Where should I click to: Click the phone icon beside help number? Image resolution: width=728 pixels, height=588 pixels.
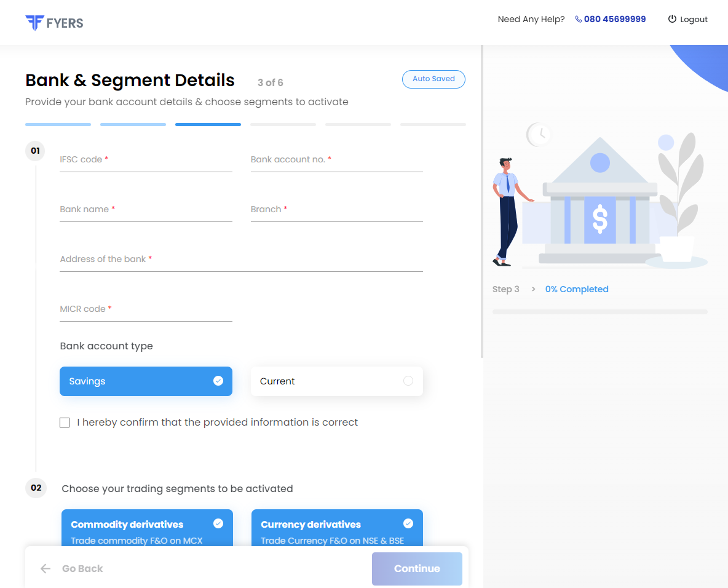click(579, 20)
